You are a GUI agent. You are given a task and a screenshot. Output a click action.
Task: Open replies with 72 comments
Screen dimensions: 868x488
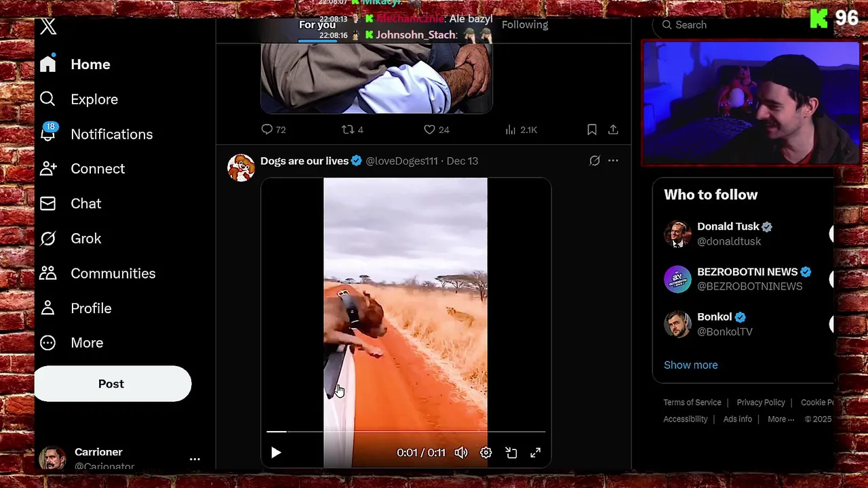tap(273, 129)
